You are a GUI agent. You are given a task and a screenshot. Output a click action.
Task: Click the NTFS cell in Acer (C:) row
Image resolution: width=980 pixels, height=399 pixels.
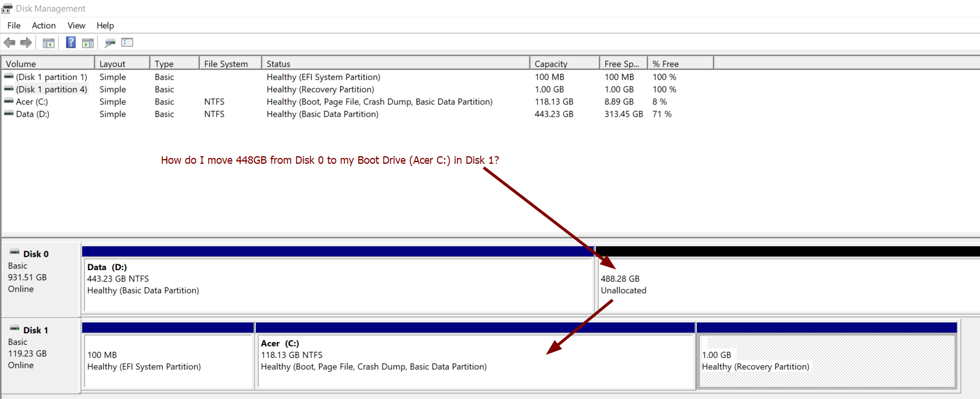(x=214, y=101)
